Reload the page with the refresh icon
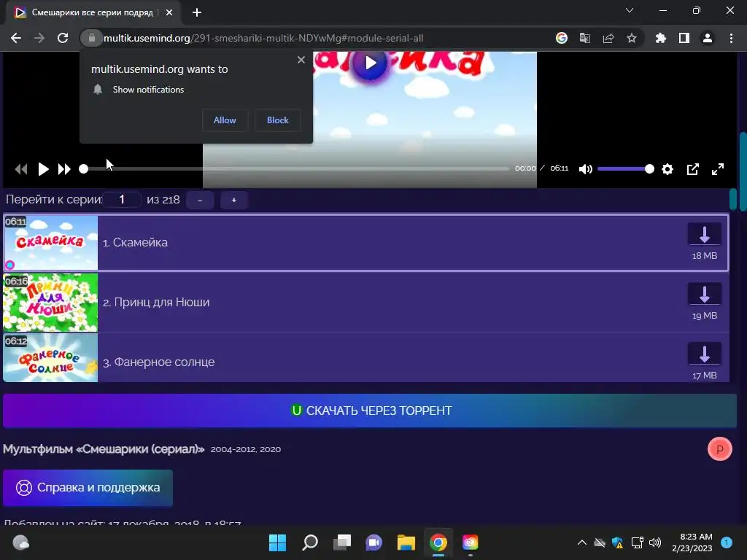The width and height of the screenshot is (747, 560). pos(63,38)
